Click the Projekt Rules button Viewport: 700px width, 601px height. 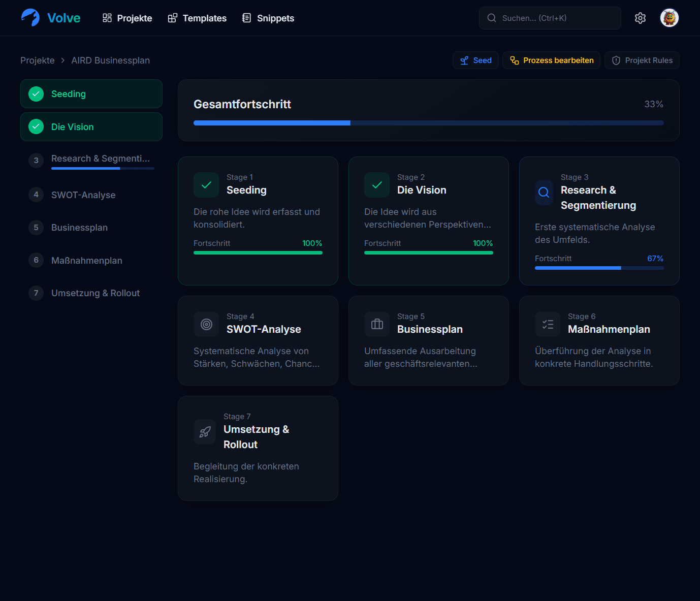[642, 60]
